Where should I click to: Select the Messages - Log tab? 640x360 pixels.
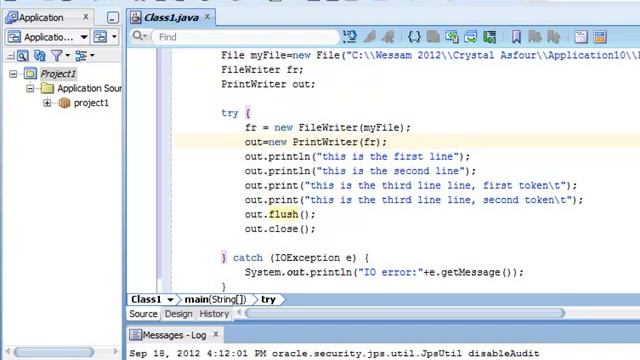(174, 335)
